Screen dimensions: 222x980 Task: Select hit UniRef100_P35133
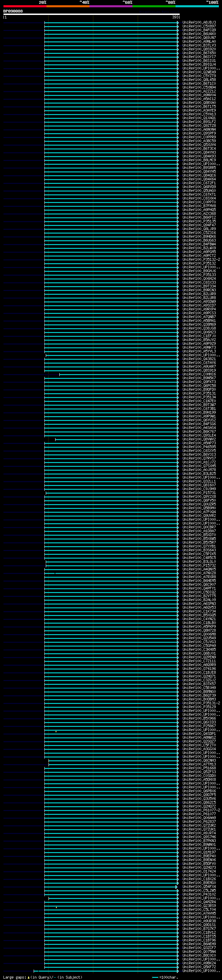point(199,275)
